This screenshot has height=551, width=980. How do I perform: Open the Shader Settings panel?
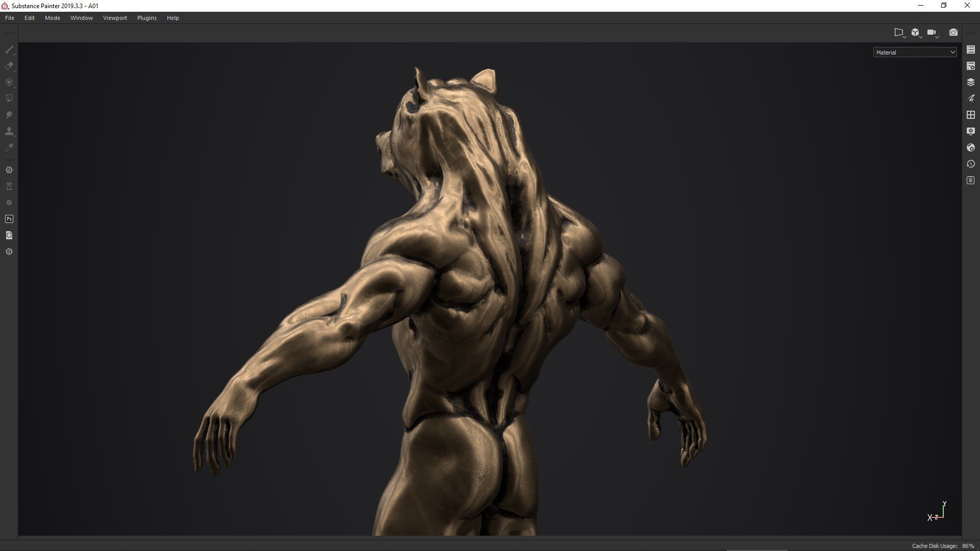tap(971, 147)
